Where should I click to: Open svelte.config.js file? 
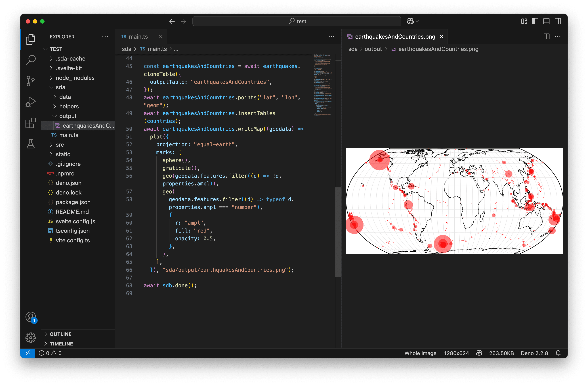tap(78, 221)
